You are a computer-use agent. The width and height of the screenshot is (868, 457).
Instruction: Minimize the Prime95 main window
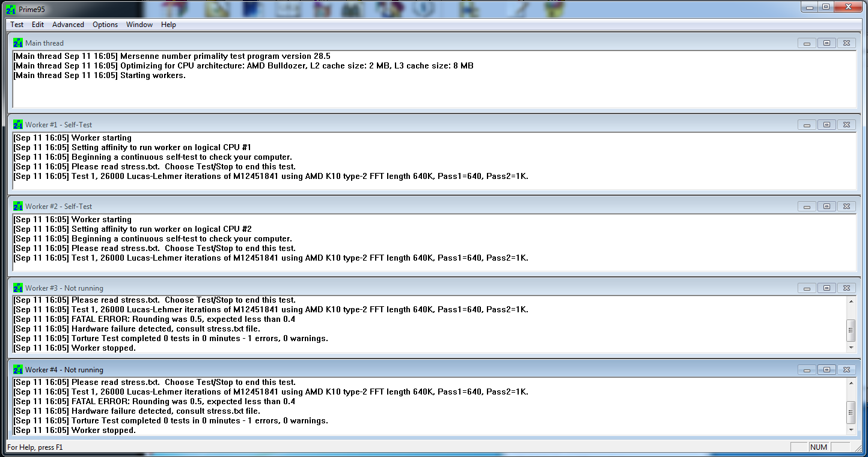click(810, 7)
